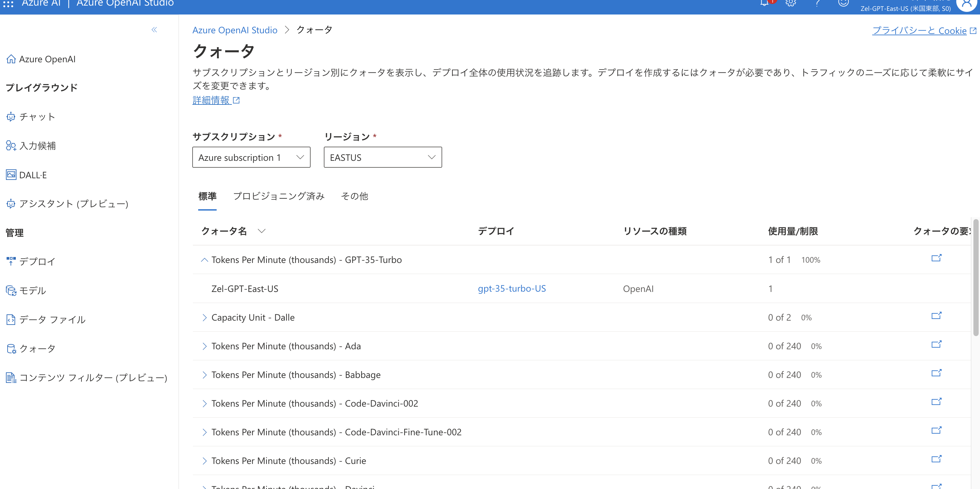Click the DALL·E image icon in sidebar
This screenshot has width=980, height=489.
11,175
